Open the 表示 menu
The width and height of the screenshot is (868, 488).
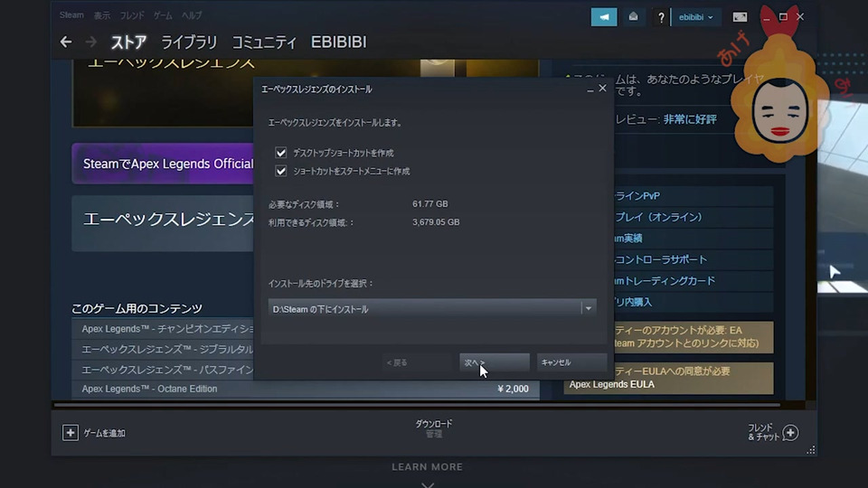[102, 15]
